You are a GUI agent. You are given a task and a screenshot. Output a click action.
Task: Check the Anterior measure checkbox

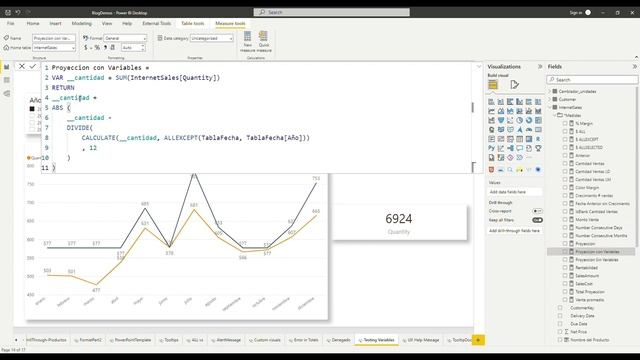[x=565, y=156]
